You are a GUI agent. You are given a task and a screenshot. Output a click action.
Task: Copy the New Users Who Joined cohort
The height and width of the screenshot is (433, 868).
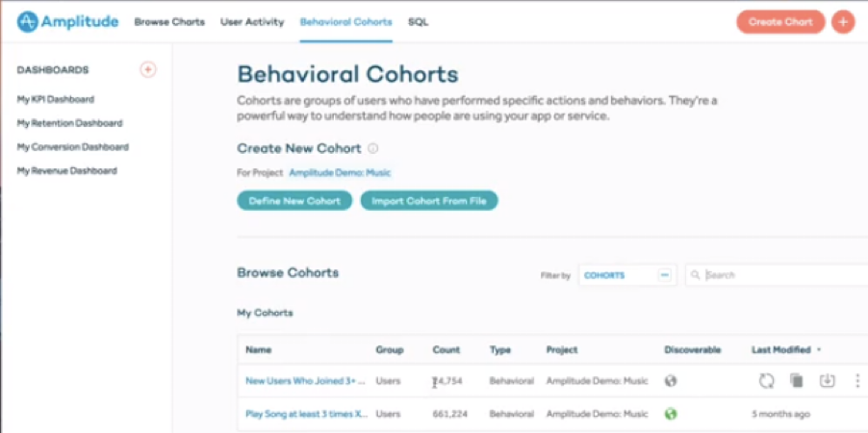[797, 381]
